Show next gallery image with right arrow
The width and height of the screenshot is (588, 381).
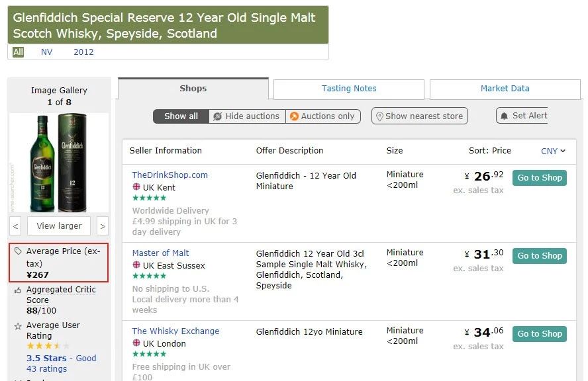click(103, 226)
